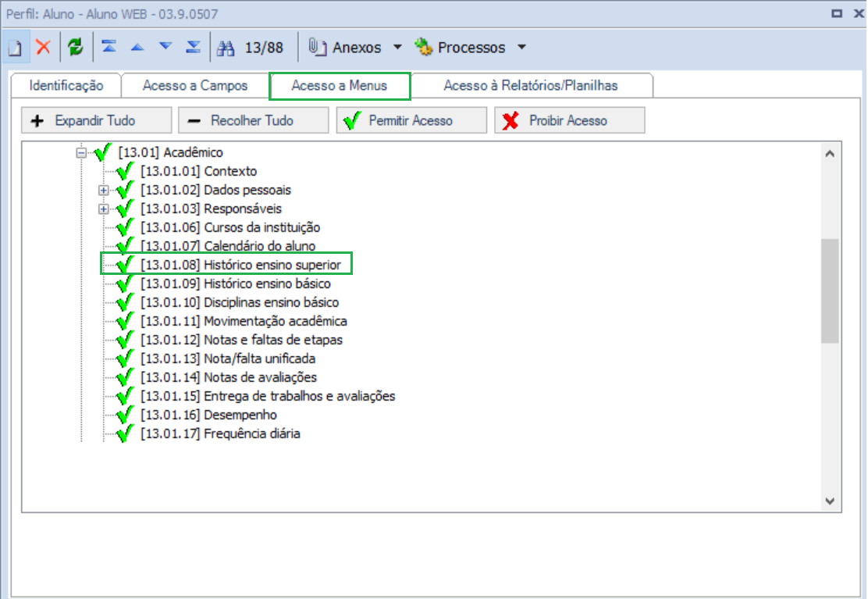Select [13.01.11] Movimentação acadêmica item

tap(244, 321)
